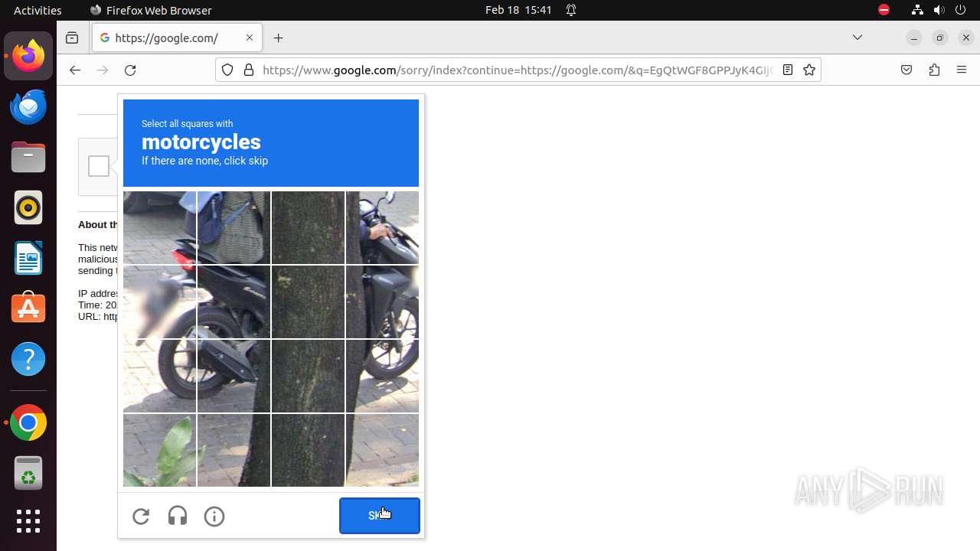Reload the page in Firefox
This screenshot has width=980, height=551.
click(130, 70)
